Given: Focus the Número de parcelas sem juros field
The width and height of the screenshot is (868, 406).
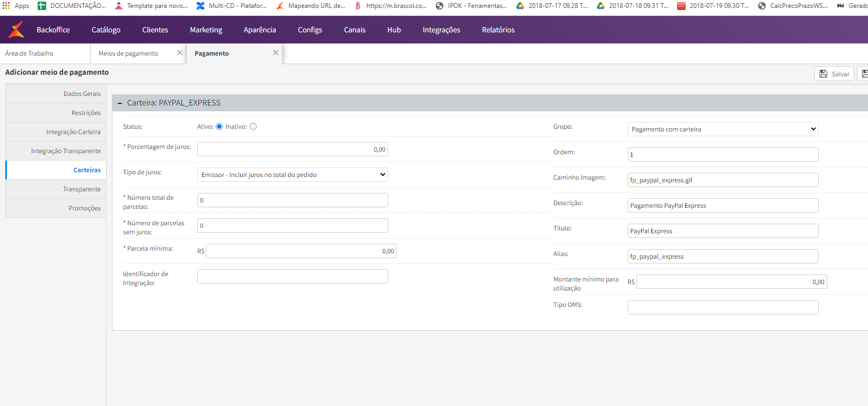Looking at the screenshot, I should point(293,226).
